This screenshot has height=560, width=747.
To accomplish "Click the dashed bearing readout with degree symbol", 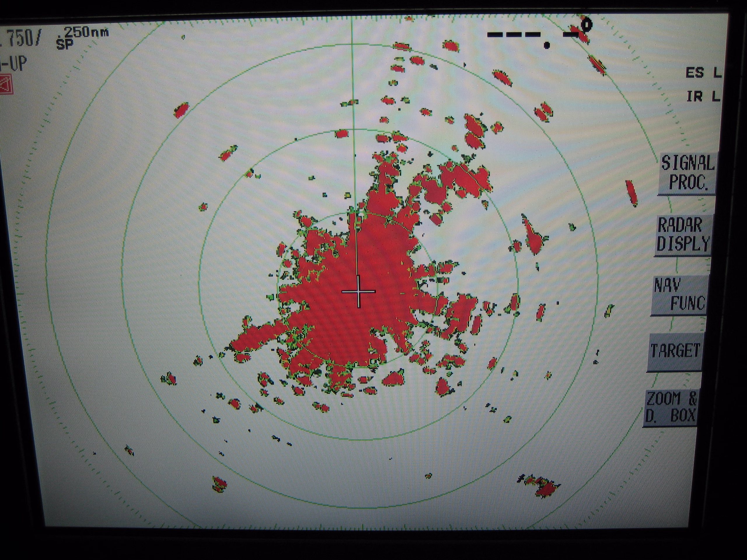I will click(x=540, y=33).
